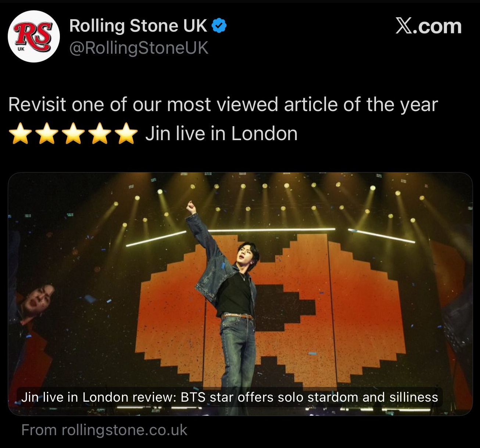The width and height of the screenshot is (480, 448).
Task: Click the Jin live in London text after the stars
Action: coord(221,134)
